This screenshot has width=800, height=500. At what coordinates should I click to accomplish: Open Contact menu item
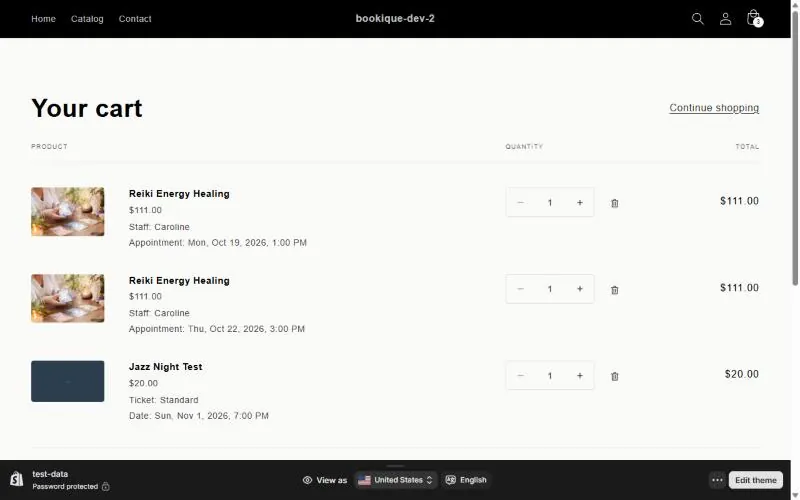pyautogui.click(x=135, y=19)
